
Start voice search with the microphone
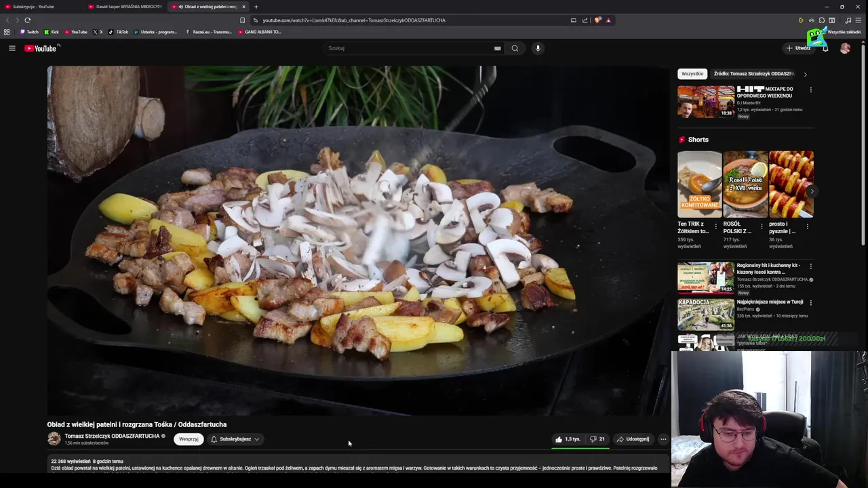(x=538, y=48)
